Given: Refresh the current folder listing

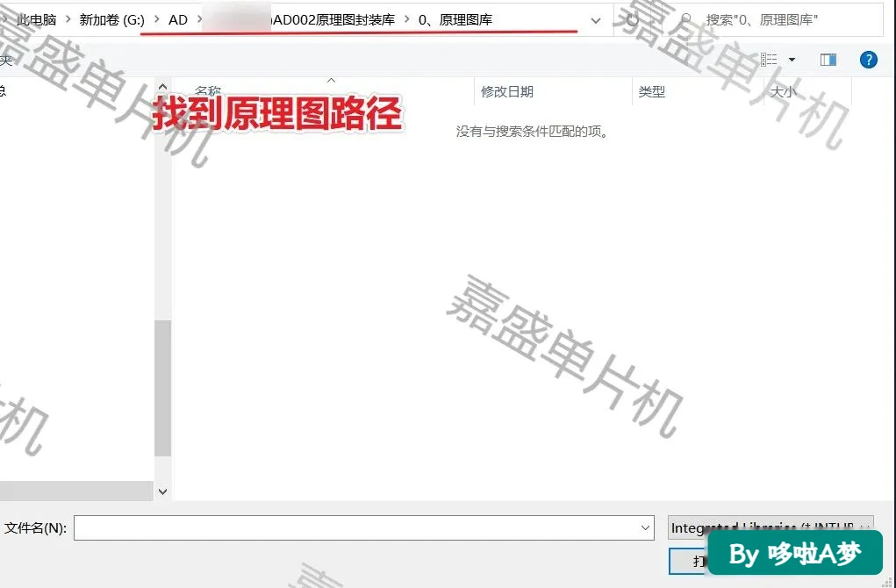Looking at the screenshot, I should 632,20.
